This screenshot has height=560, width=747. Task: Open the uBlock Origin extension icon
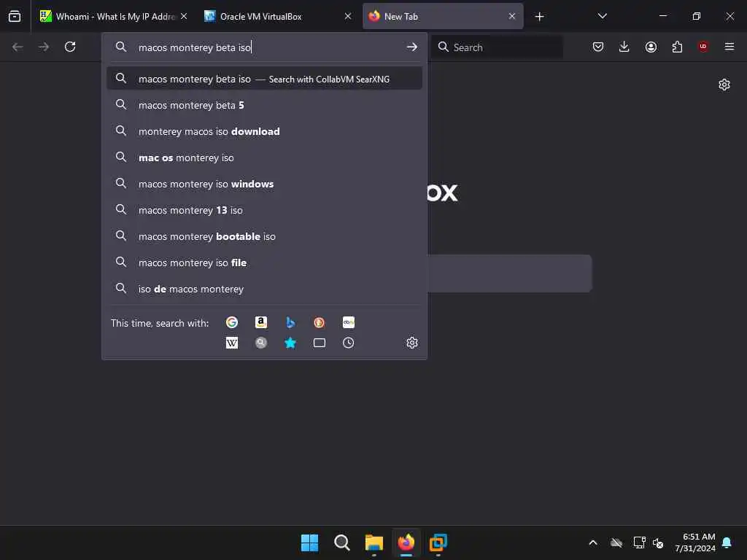tap(703, 47)
